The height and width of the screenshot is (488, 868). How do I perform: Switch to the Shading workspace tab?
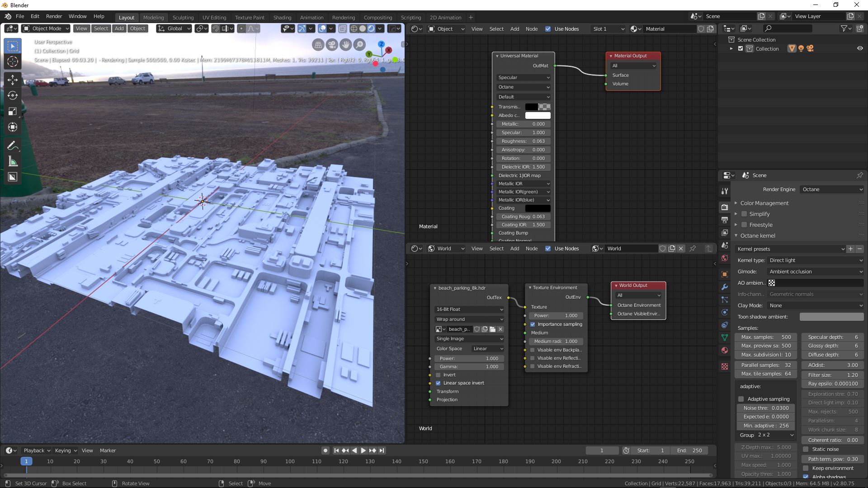tap(282, 18)
